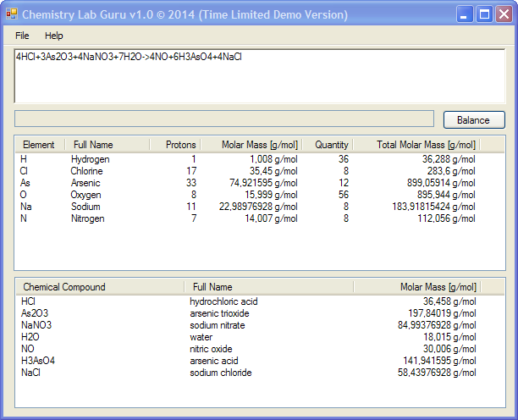Click the Chemical Compound column header
Image resolution: width=518 pixels, height=420 pixels.
pyautogui.click(x=64, y=287)
